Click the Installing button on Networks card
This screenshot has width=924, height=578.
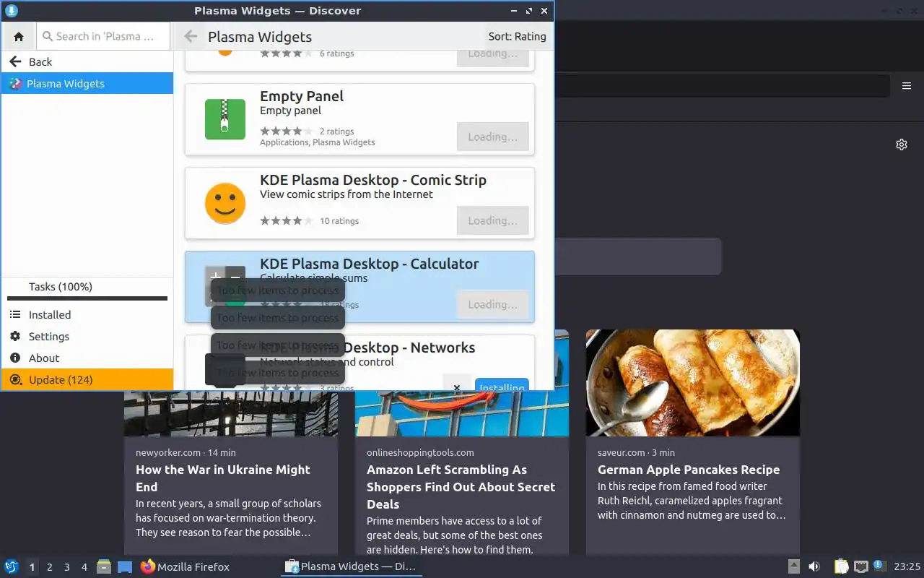[502, 386]
